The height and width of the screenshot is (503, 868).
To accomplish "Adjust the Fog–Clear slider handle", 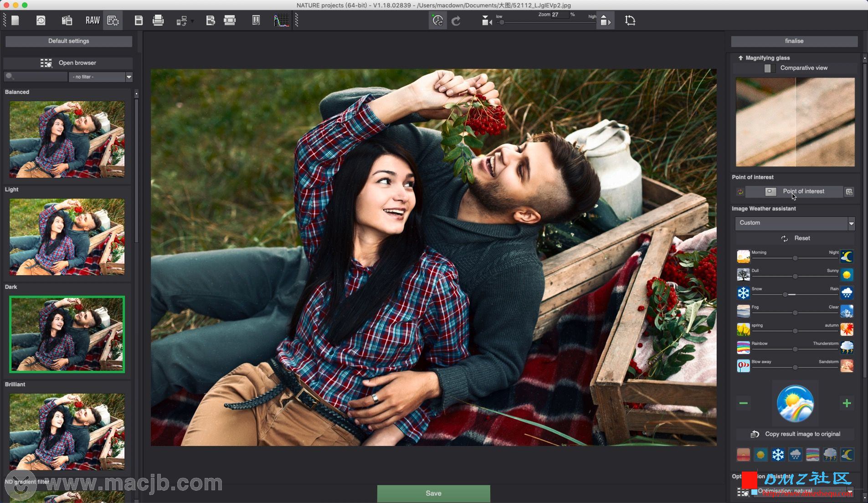I will coord(795,313).
